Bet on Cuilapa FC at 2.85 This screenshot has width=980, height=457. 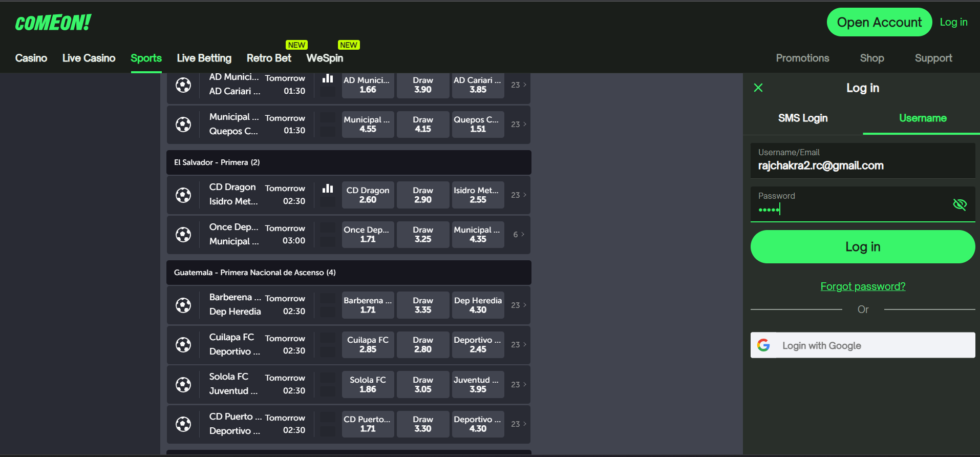[x=368, y=344]
